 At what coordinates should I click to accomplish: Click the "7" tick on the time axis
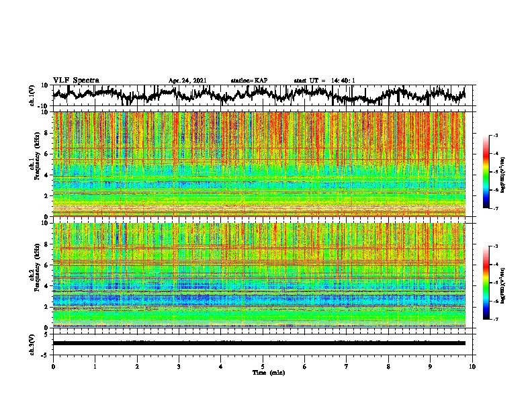pos(347,367)
